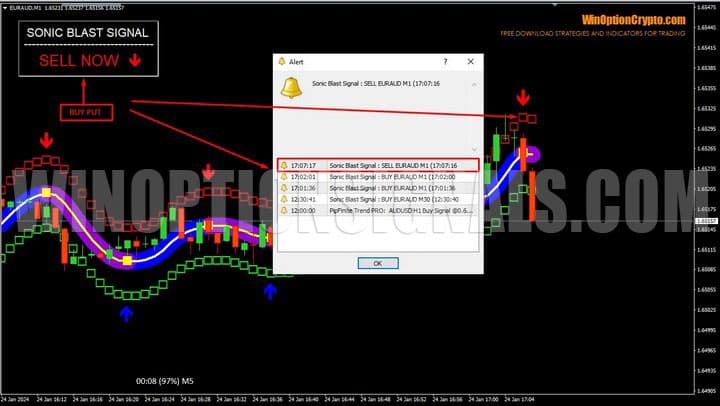Select the 17:01:36 BUY EURAUD alert row
The image size is (720, 406).
(x=378, y=188)
